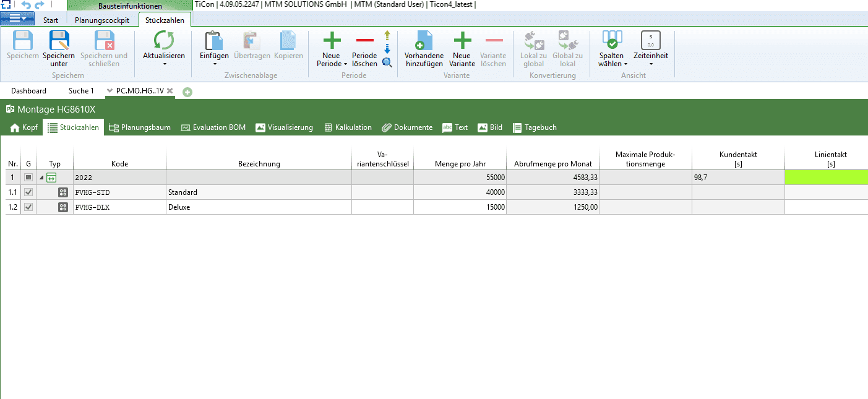
Task: Click the magnifier search icon in Periode group
Action: point(387,62)
